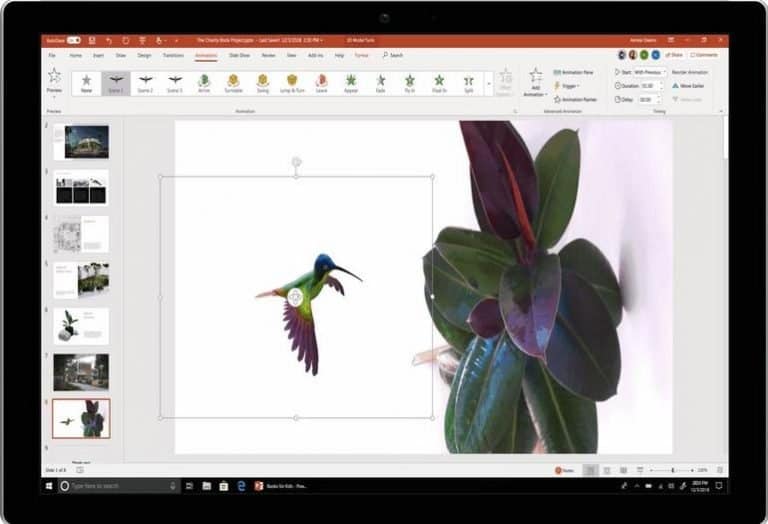768x524 pixels.
Task: Click the Save icon in title bar
Action: click(x=92, y=40)
